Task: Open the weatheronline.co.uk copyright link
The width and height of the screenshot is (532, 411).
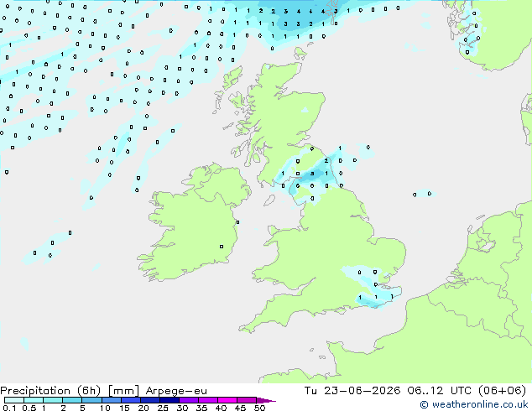Action: point(474,404)
